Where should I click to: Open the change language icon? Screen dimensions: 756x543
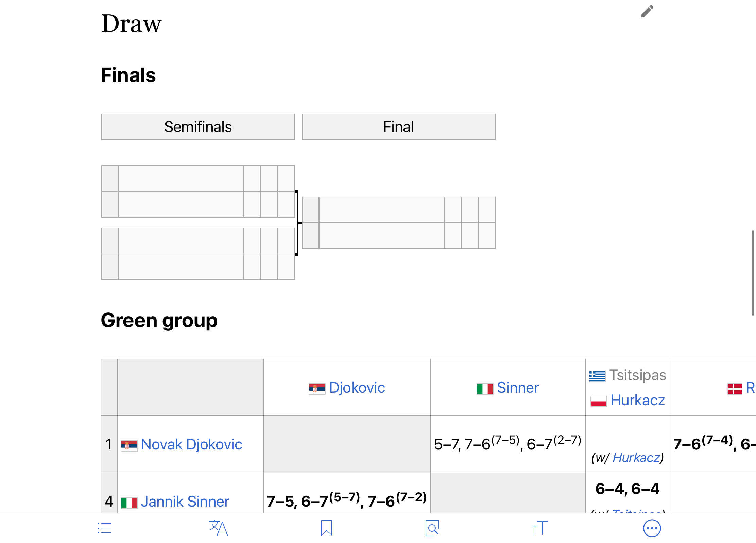tap(218, 528)
